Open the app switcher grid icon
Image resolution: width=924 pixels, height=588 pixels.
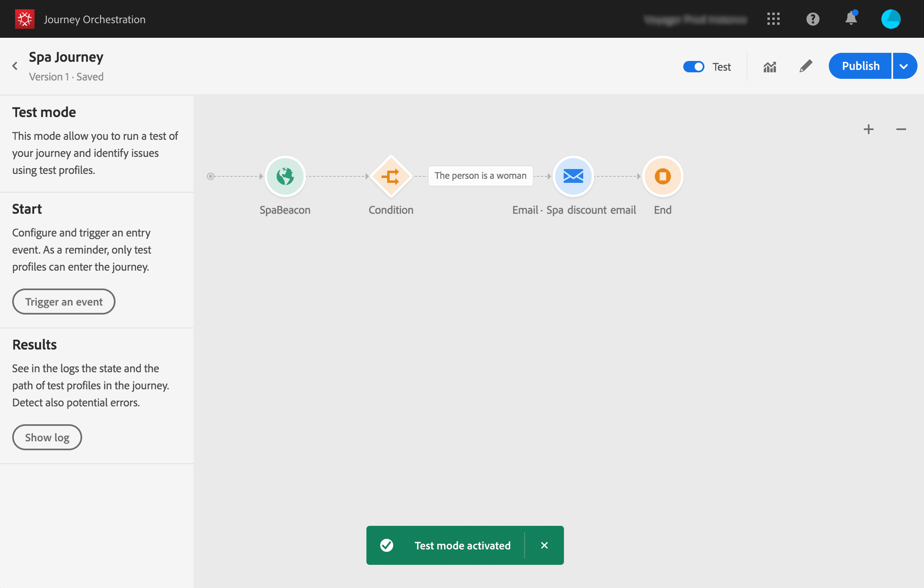773,19
